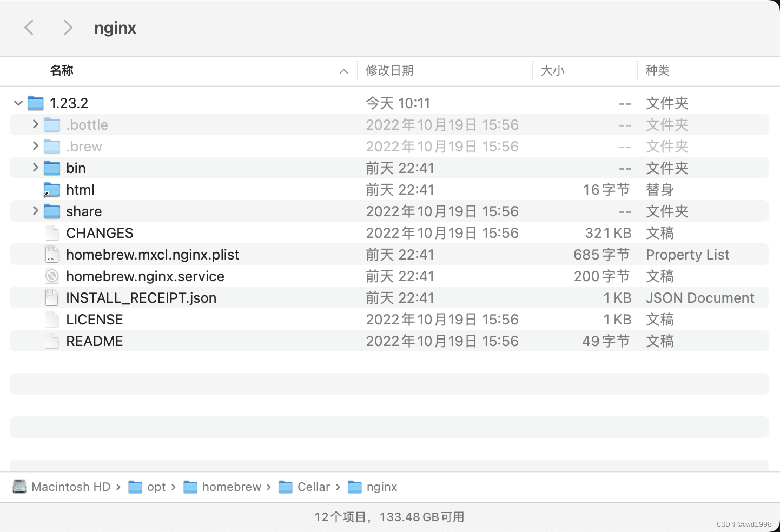The width and height of the screenshot is (780, 532).
Task: Click the status bar showing 12 个项目
Action: pos(389,517)
